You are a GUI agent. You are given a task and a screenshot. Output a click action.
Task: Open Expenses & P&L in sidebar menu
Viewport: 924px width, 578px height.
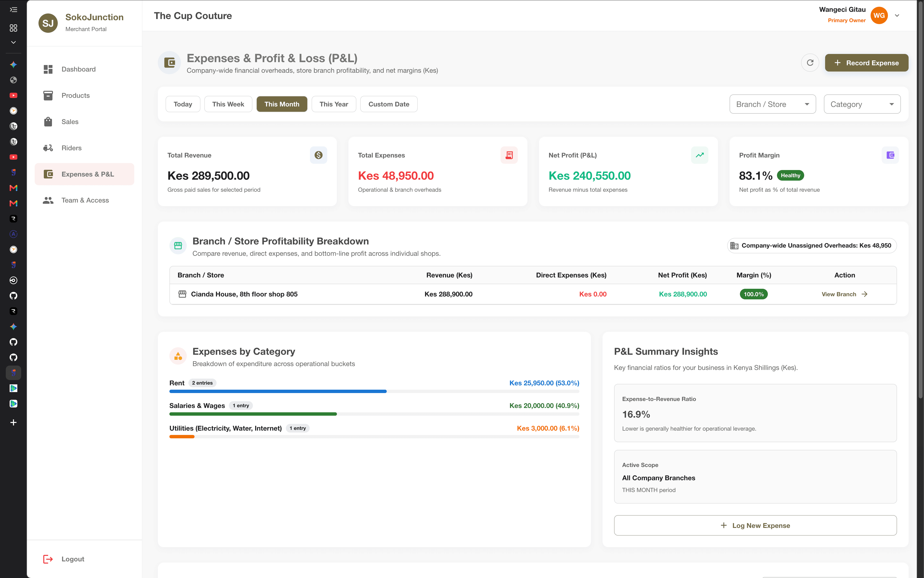(84, 174)
